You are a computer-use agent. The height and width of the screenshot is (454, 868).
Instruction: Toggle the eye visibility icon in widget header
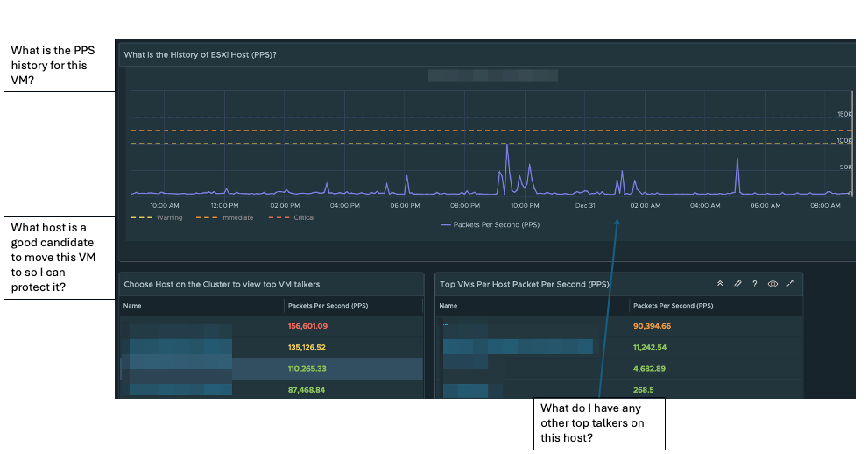(773, 284)
